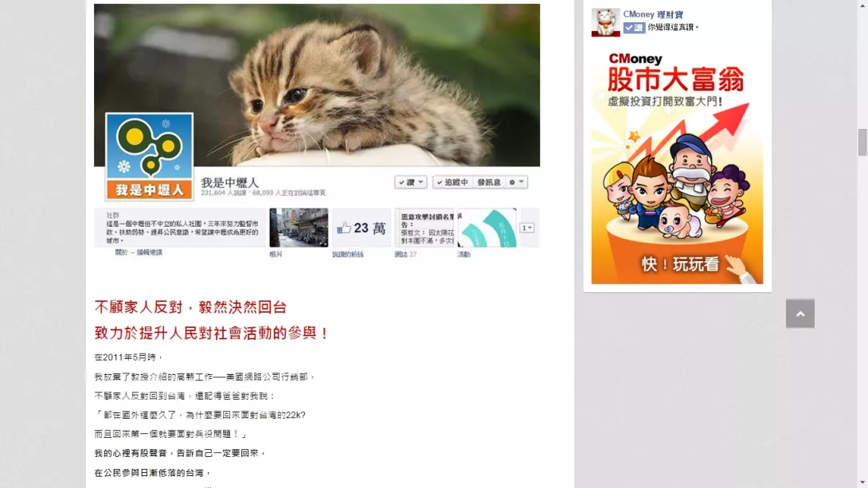Image resolution: width=868 pixels, height=488 pixels.
Task: Open the 網誌 notes tile
Action: pyautogui.click(x=424, y=228)
